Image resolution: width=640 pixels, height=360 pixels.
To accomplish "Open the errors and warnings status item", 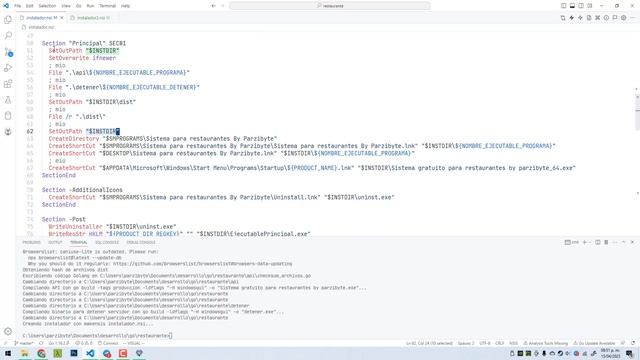I will [x=84, y=343].
